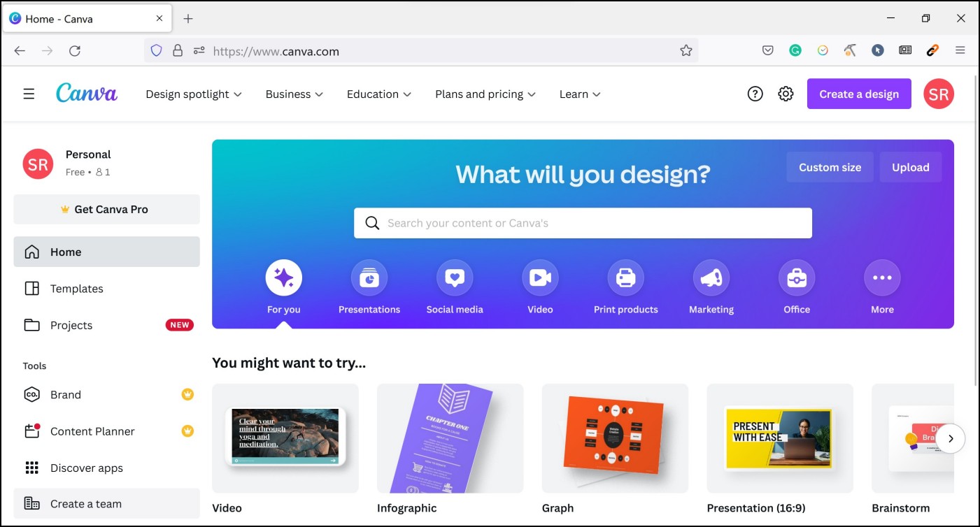
Task: Open the Help question mark icon
Action: pyautogui.click(x=755, y=94)
